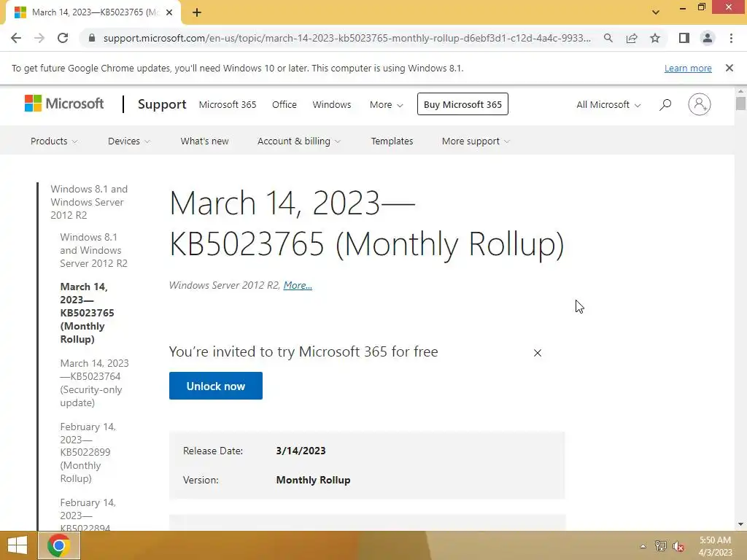Expand the More navigation dropdown
The height and width of the screenshot is (560, 747).
click(x=386, y=104)
